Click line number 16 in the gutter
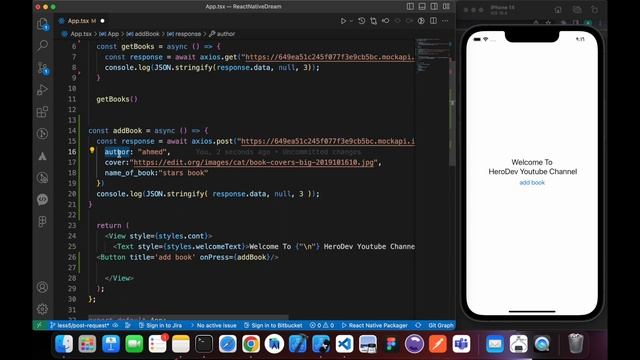 coord(72,152)
